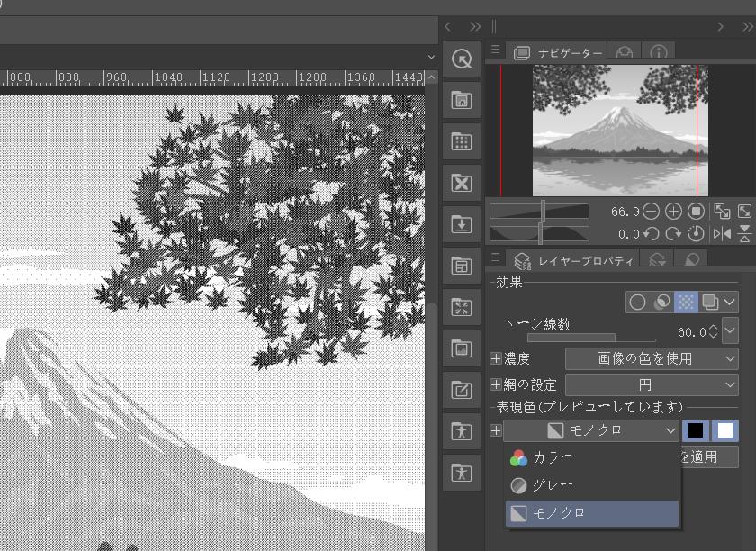Click the single right arrow at dock top
The width and height of the screenshot is (756, 551).
pyautogui.click(x=720, y=27)
